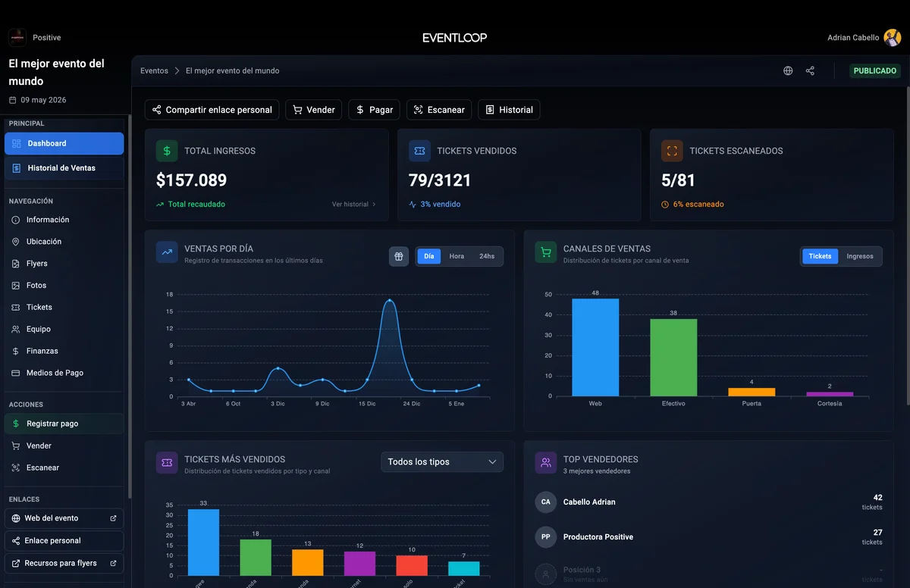
Task: Click Eventos in the breadcrumb trail
Action: (154, 70)
